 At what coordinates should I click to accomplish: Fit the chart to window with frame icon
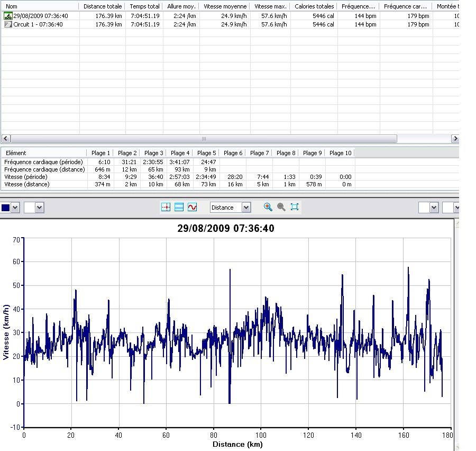[295, 207]
